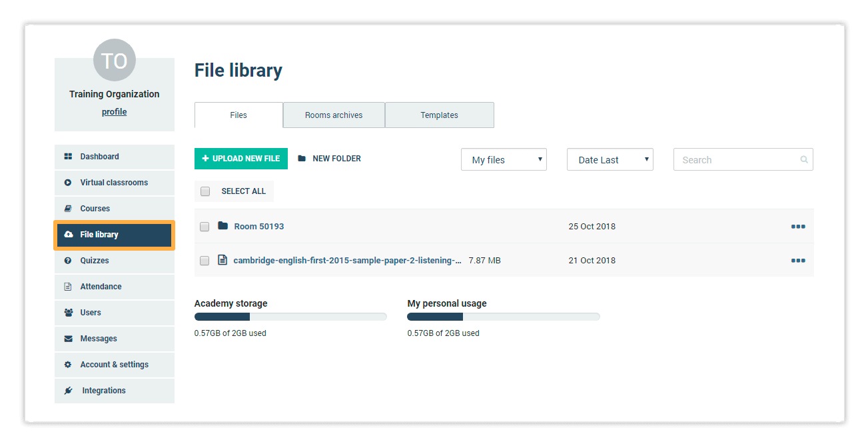Open the Templates tab
The width and height of the screenshot is (868, 446).
click(440, 115)
